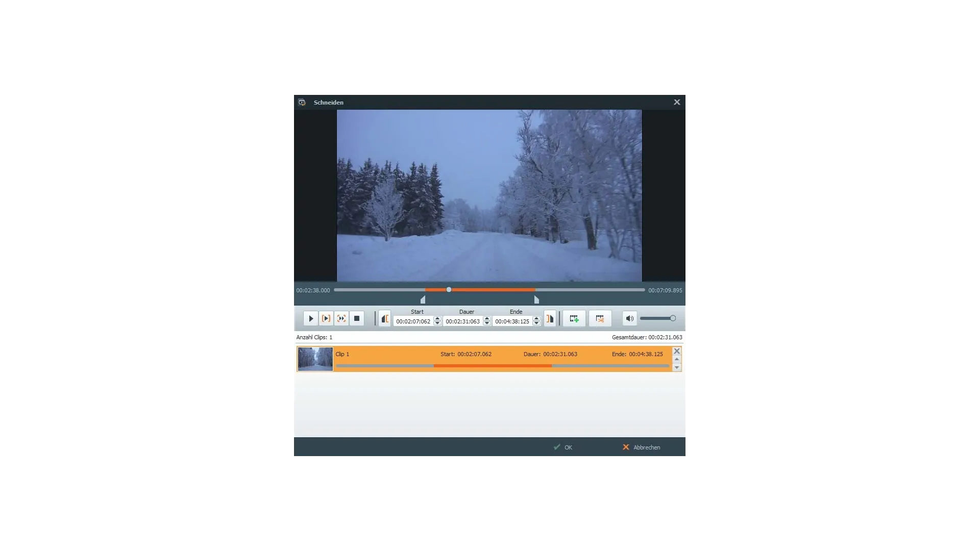
Task: Click the volume slider track
Action: coord(655,318)
